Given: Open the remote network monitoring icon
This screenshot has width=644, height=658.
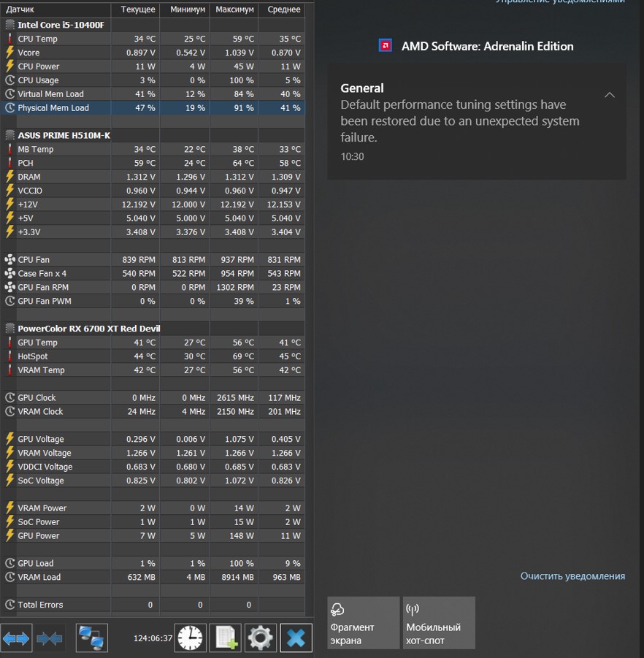Looking at the screenshot, I should (x=92, y=638).
